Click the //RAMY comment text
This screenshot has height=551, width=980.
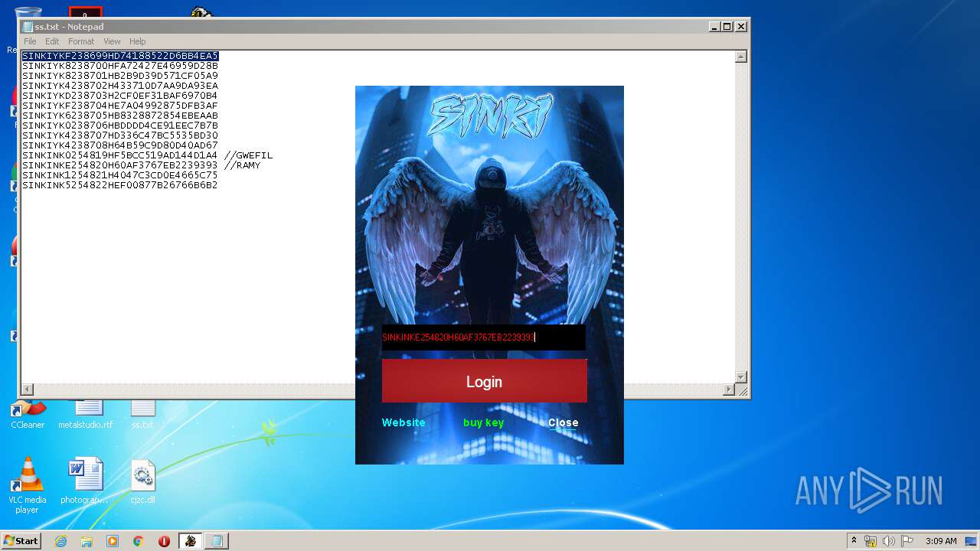pyautogui.click(x=243, y=165)
